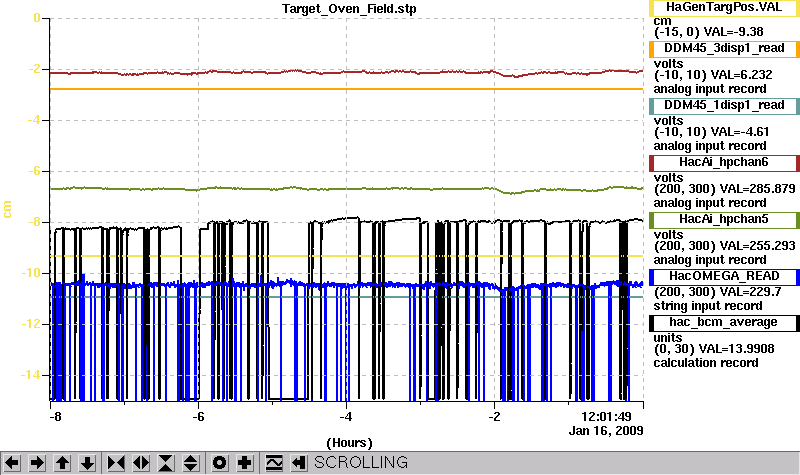800x475 pixels.
Task: Click the vertical zoom-out up-down triangle icon
Action: (x=191, y=463)
